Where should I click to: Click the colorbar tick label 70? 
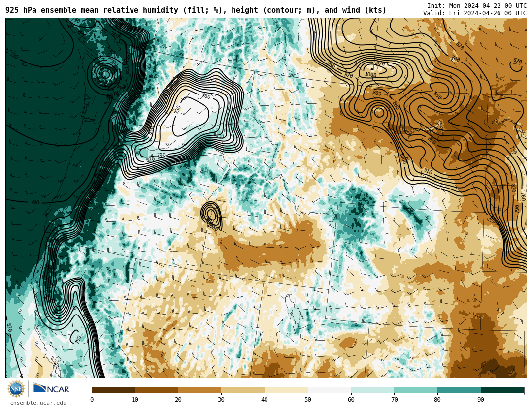pos(394,400)
